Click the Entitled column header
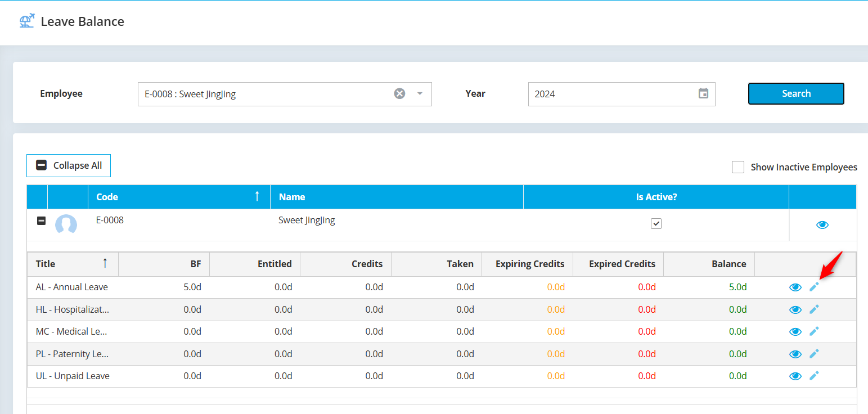This screenshot has height=414, width=868. tap(255, 264)
